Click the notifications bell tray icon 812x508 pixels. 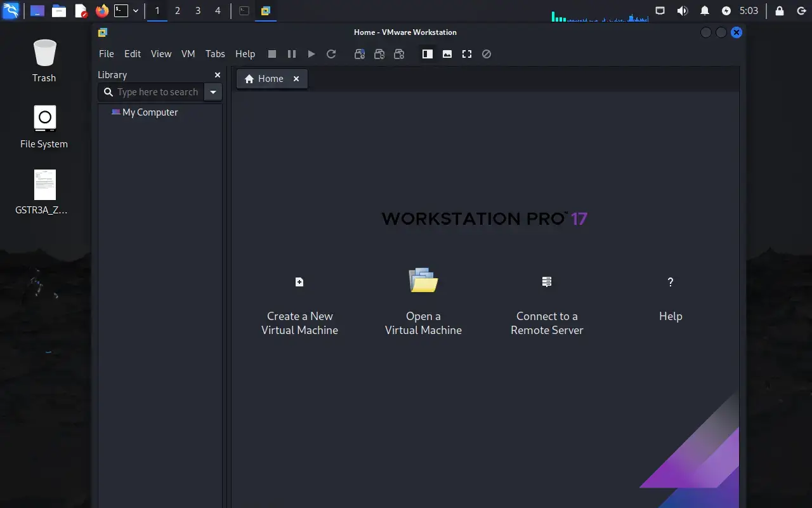(x=705, y=11)
